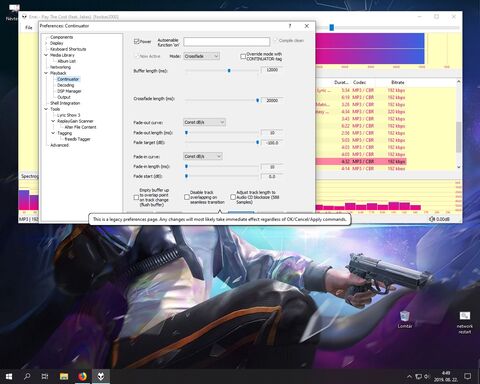
Task: Launch File Explorer from taskbar
Action: point(64,376)
